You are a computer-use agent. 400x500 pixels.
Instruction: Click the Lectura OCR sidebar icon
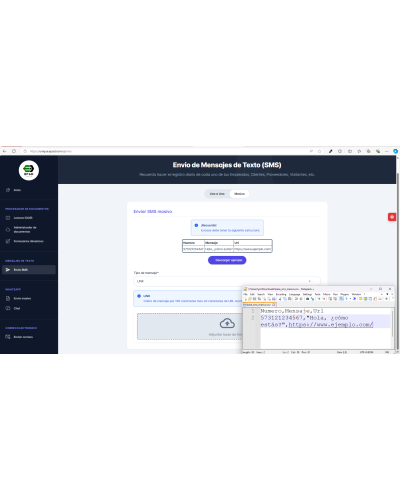(x=8, y=218)
